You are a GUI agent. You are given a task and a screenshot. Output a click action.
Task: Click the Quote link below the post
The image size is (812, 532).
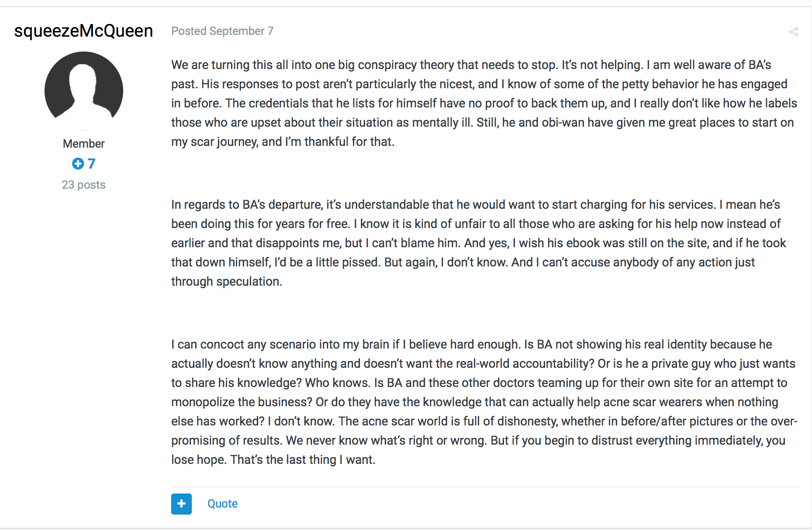(222, 504)
